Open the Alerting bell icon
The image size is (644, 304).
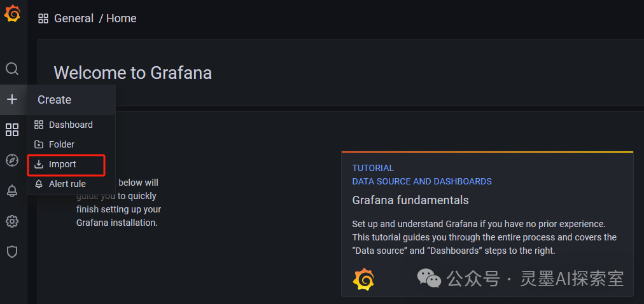pos(12,191)
